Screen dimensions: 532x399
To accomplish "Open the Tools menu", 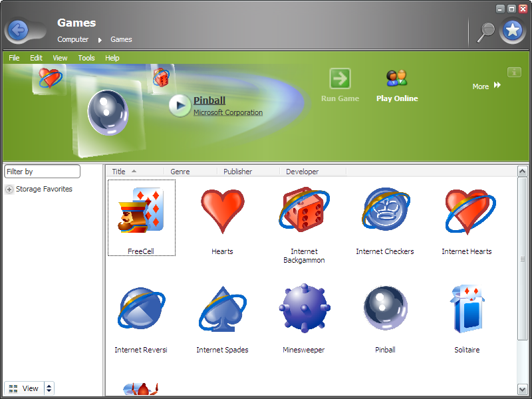I will point(86,58).
